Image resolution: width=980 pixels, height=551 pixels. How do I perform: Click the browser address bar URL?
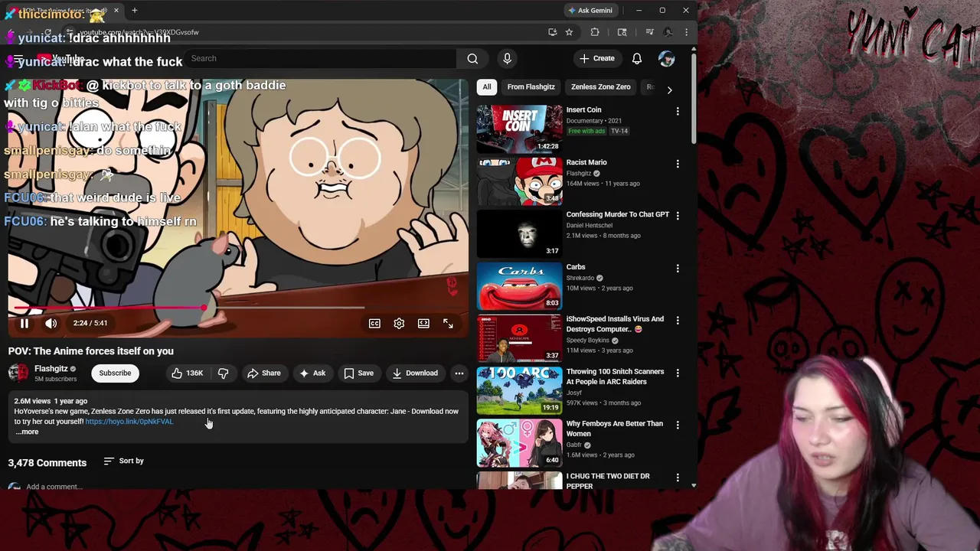(x=139, y=33)
